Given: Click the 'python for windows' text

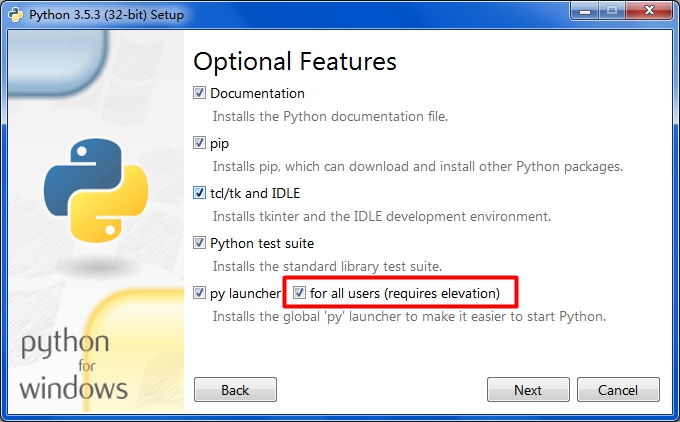Looking at the screenshot, I should pos(74,365).
